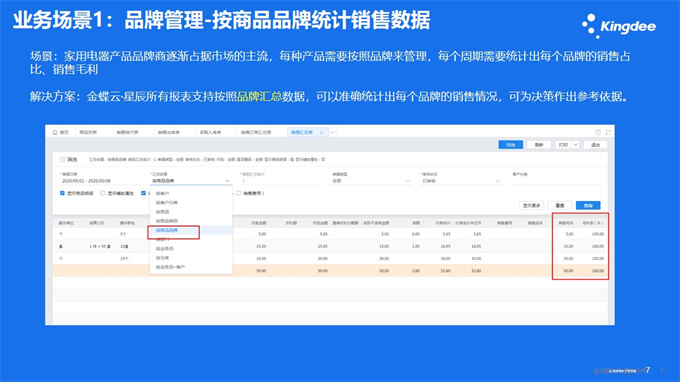Close the 销售汇总表 tab
Viewport: 680px width, 382px height.
[x=321, y=133]
